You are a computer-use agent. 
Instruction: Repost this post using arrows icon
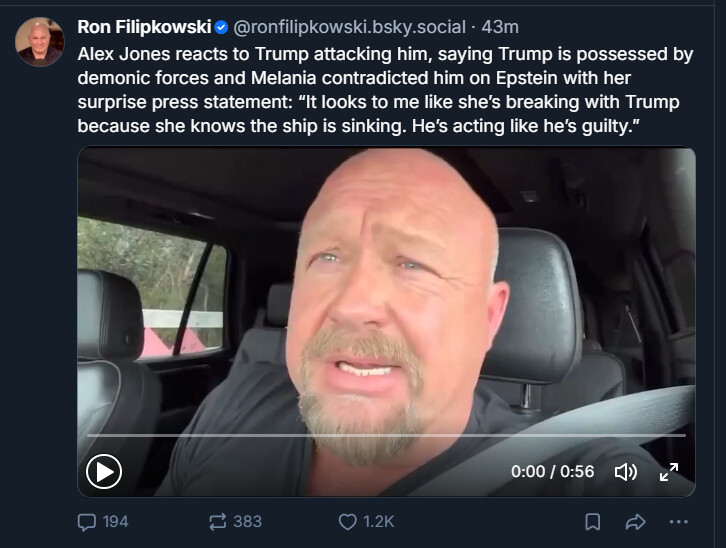[x=216, y=521]
